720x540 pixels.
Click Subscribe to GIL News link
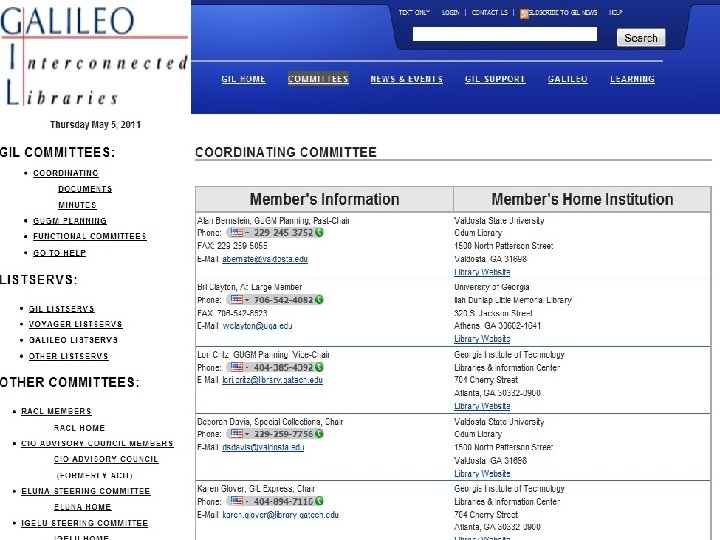[x=563, y=12]
